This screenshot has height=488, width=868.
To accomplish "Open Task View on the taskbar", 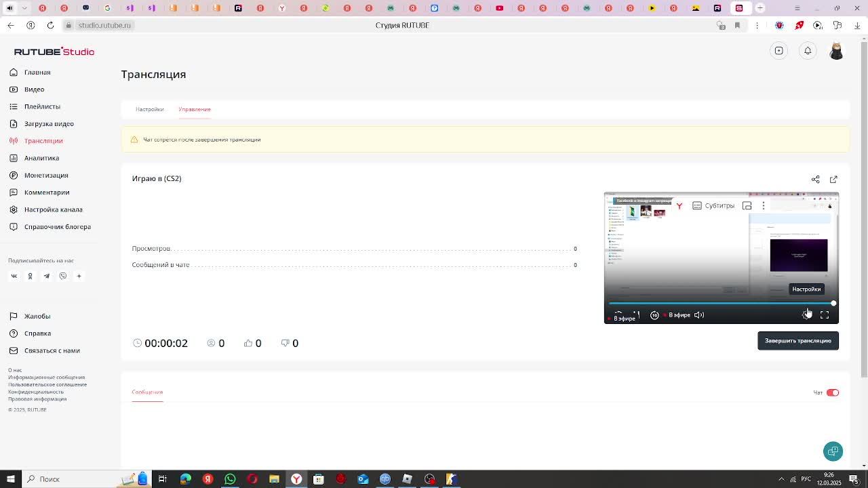I will (x=163, y=479).
